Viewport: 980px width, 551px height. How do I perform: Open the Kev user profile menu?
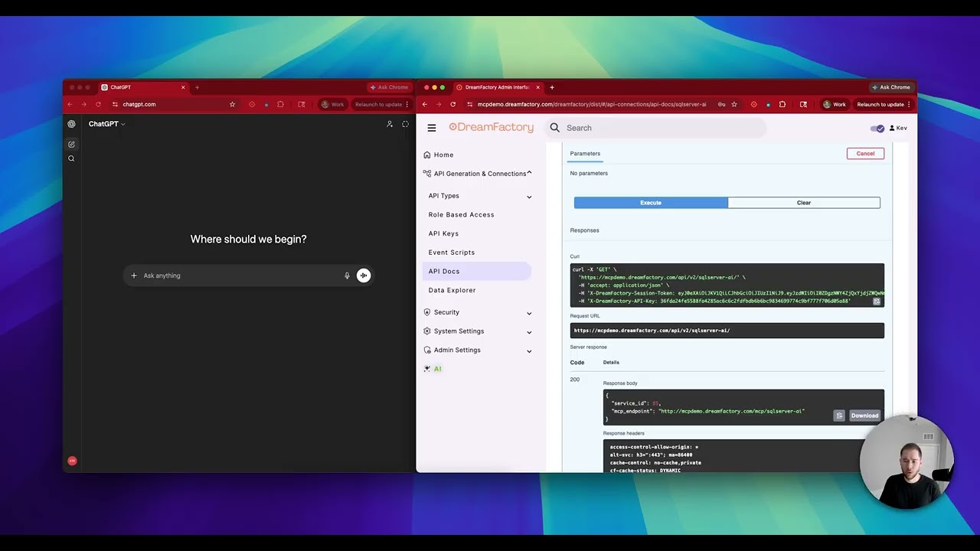coord(898,128)
